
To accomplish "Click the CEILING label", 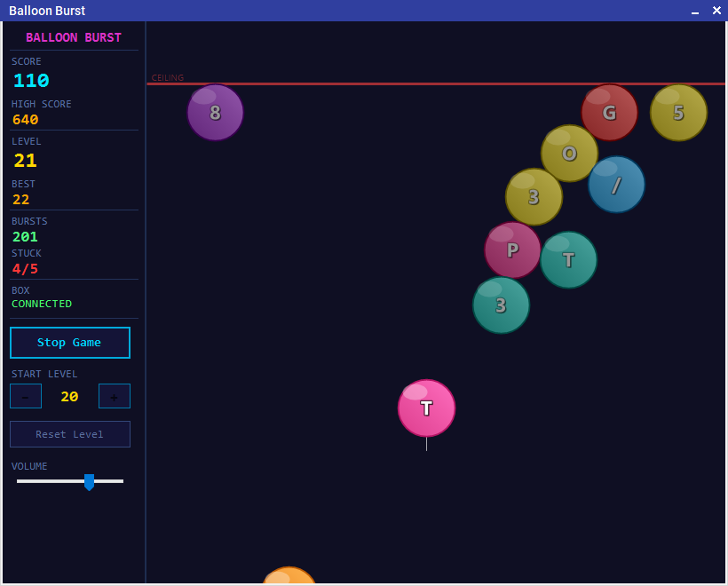I will tap(168, 77).
